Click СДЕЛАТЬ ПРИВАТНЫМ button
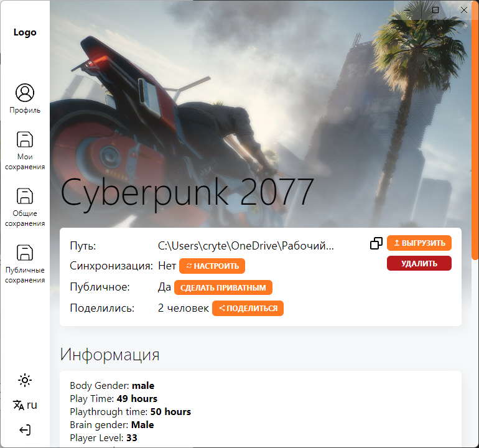 (x=223, y=287)
